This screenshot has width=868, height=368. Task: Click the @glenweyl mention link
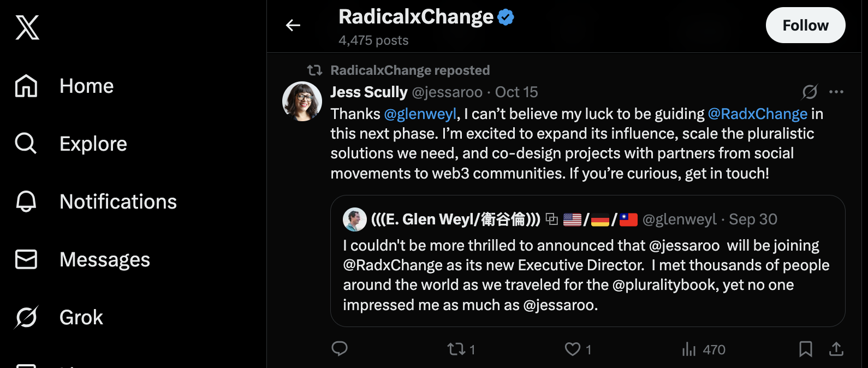click(x=420, y=114)
